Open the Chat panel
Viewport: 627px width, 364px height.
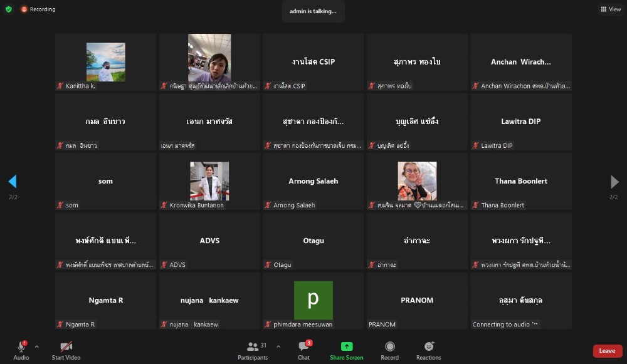click(x=303, y=350)
